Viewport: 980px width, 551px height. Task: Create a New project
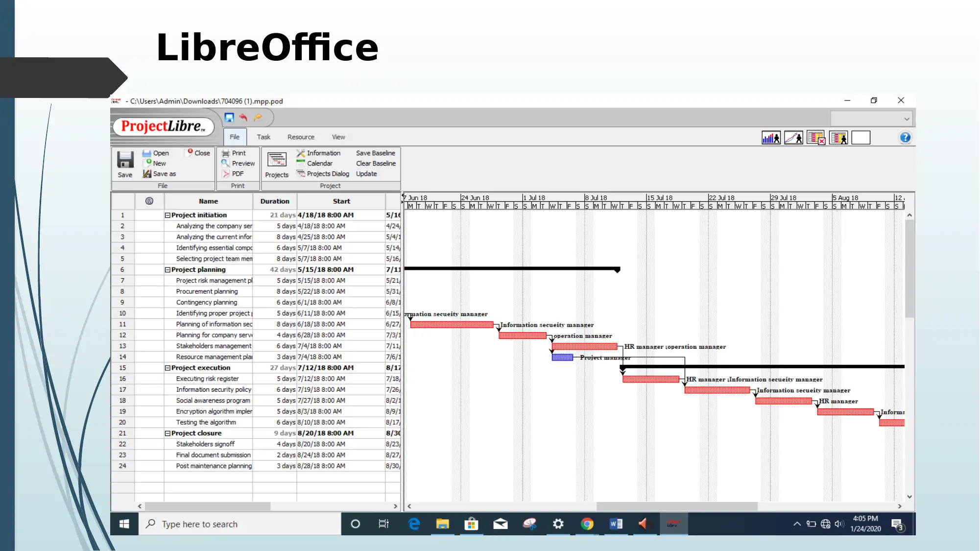(155, 163)
